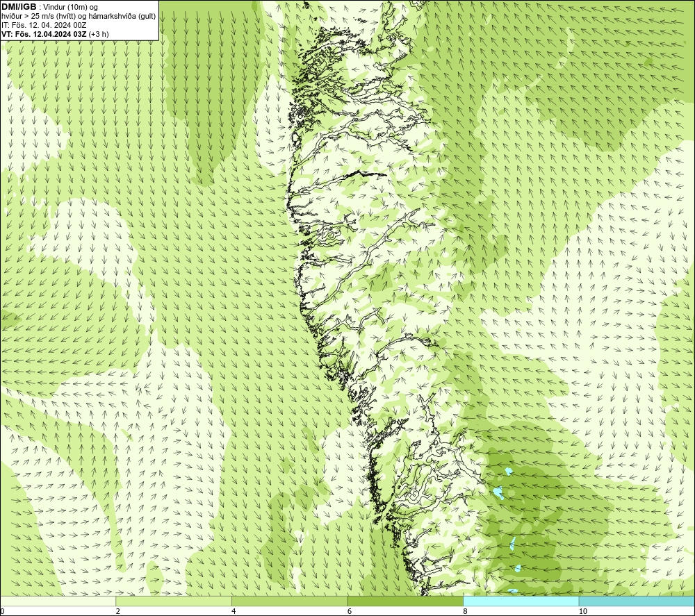The image size is (695, 616).
Task: Click the 'IT: Fös. 12. 04. 2024 00Z' line
Action: point(44,25)
